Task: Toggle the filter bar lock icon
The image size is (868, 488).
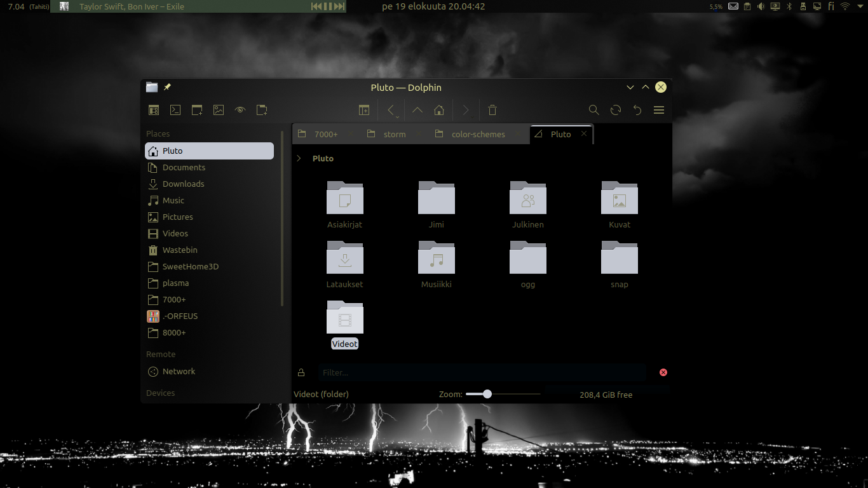Action: 301,372
